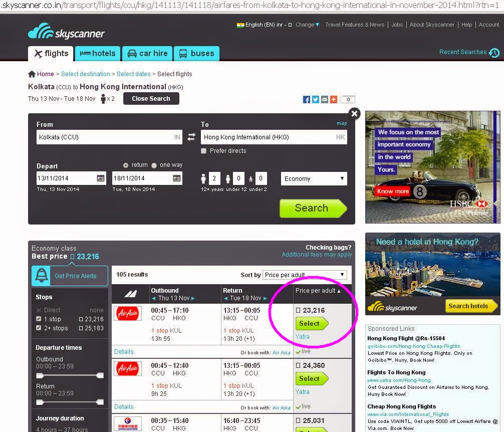Open the Sort by Price per adult dropdown
Image resolution: width=504 pixels, height=432 pixels.
(305, 275)
